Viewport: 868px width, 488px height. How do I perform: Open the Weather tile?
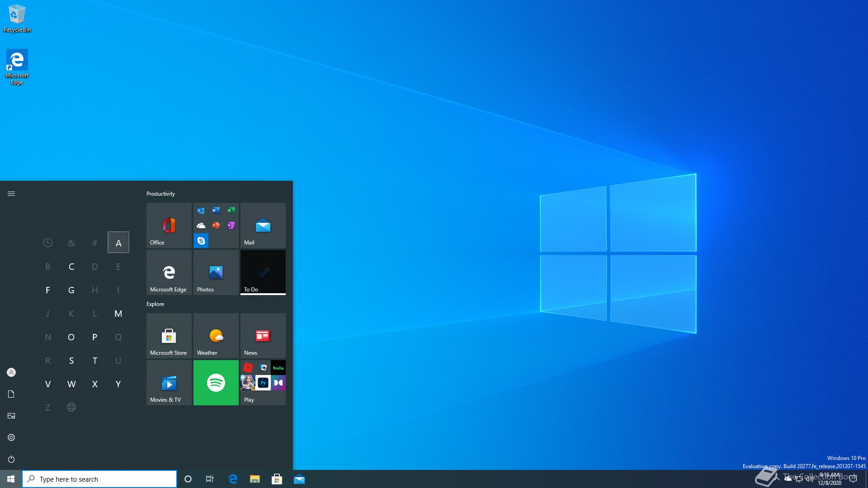point(216,336)
